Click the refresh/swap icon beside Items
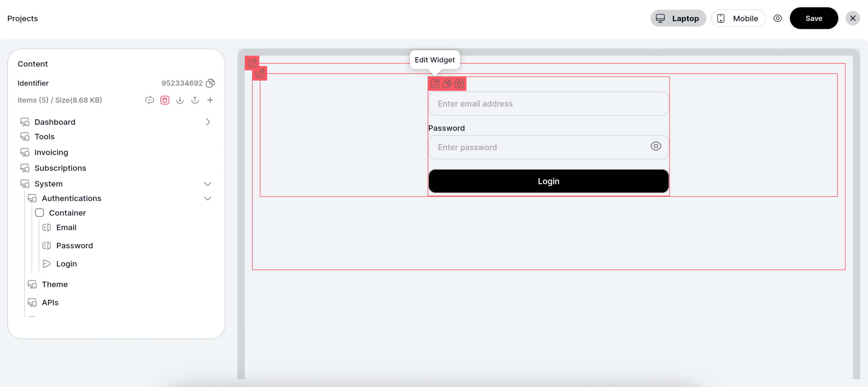The image size is (868, 387). (150, 100)
